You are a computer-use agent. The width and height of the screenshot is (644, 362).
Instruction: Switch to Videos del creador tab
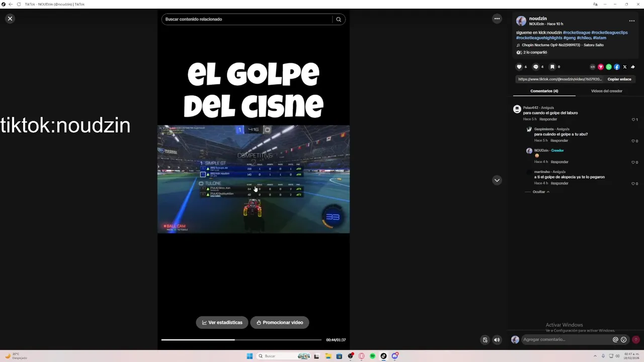click(x=607, y=91)
